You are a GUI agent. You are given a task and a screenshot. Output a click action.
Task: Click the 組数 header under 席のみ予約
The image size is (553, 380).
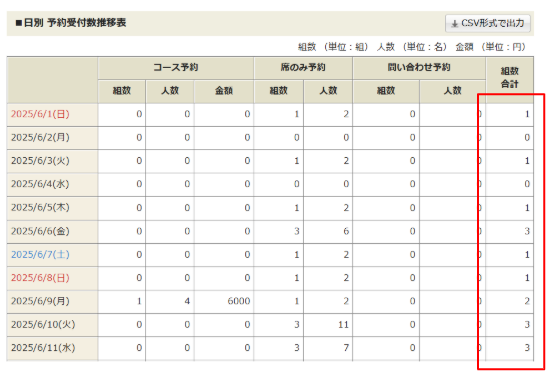[279, 91]
